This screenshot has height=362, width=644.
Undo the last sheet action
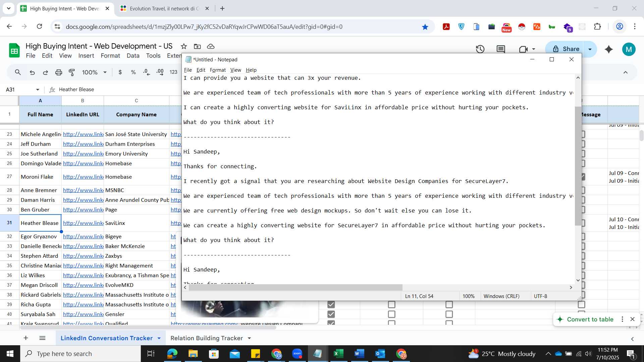pos(32,72)
